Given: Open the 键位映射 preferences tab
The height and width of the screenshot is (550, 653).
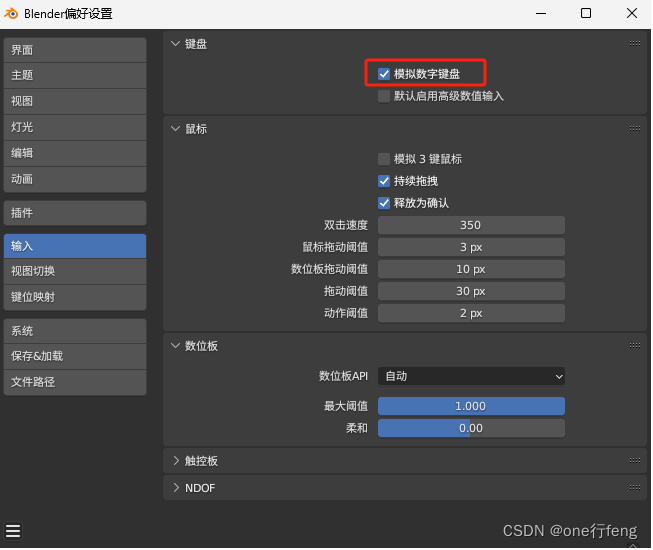Looking at the screenshot, I should pyautogui.click(x=75, y=298).
